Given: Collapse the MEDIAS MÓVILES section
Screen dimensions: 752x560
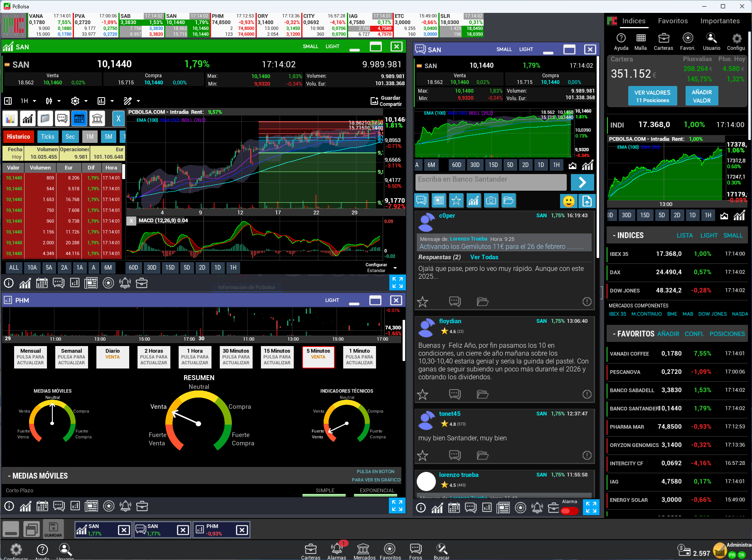Looking at the screenshot, I should tap(38, 476).
